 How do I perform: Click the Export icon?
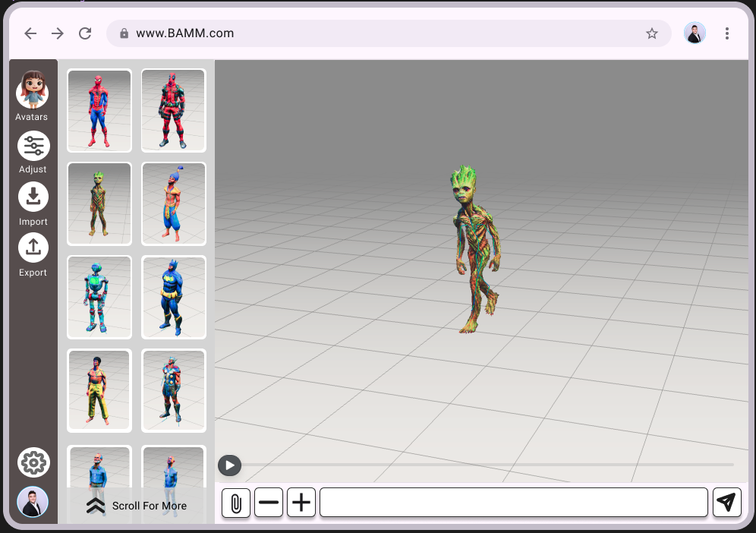point(33,248)
